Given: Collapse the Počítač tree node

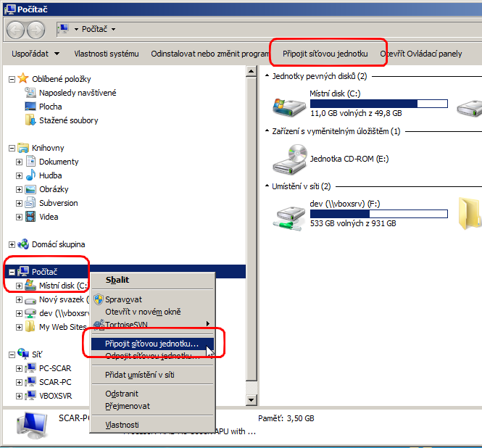Looking at the screenshot, I should point(12,272).
